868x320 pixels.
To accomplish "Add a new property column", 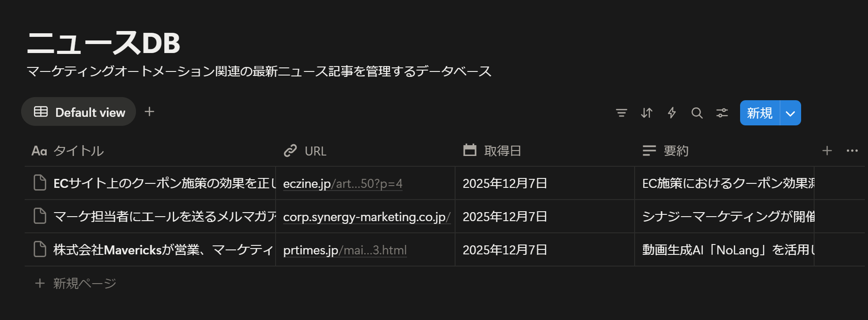I will click(x=827, y=151).
